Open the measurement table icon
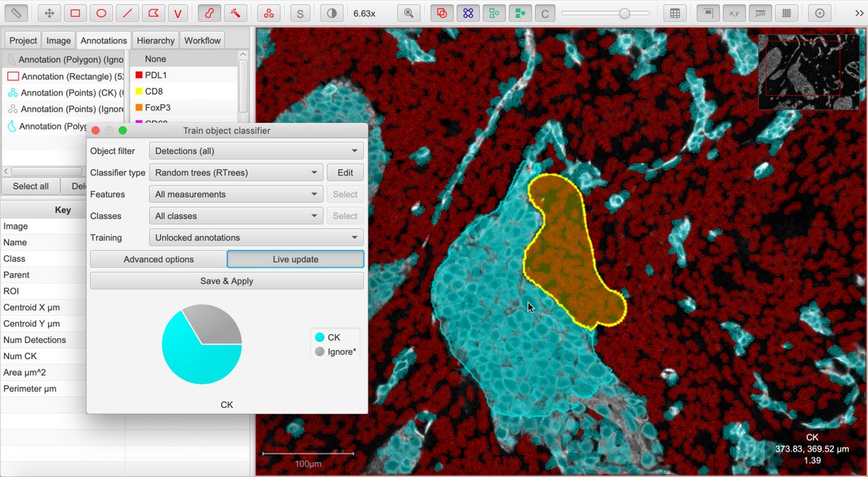 pyautogui.click(x=675, y=12)
